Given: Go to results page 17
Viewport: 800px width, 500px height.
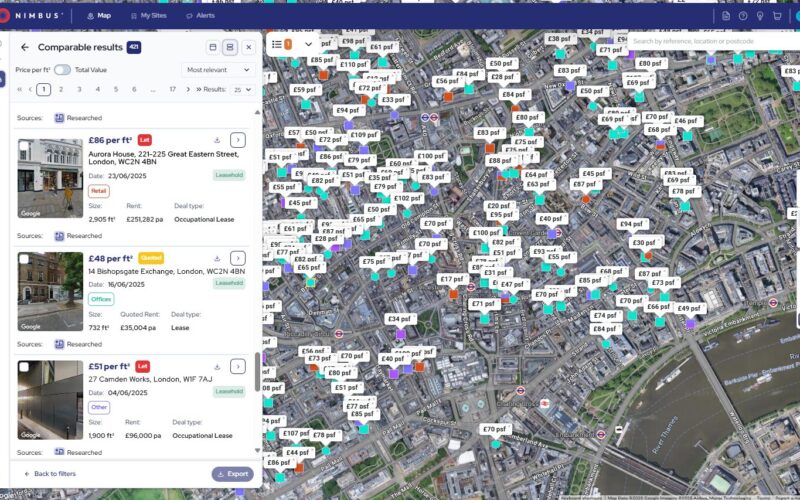Looking at the screenshot, I should tap(172, 89).
